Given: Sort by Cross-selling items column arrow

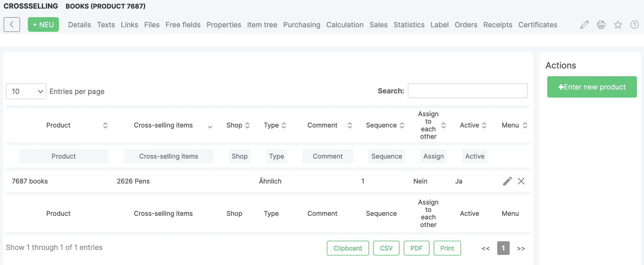Looking at the screenshot, I should click(x=210, y=127).
